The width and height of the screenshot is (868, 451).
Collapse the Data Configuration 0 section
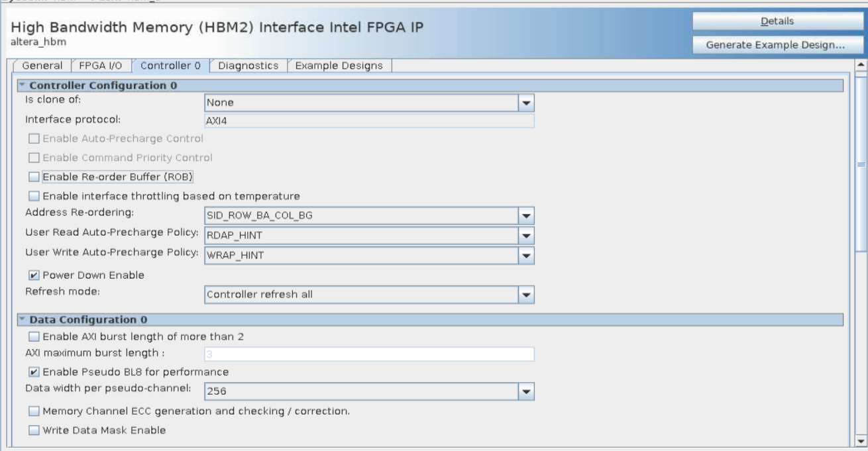pyautogui.click(x=22, y=321)
